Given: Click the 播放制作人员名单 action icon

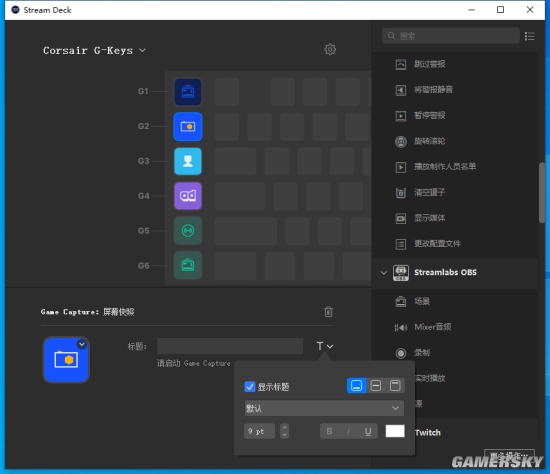Looking at the screenshot, I should click(401, 167).
